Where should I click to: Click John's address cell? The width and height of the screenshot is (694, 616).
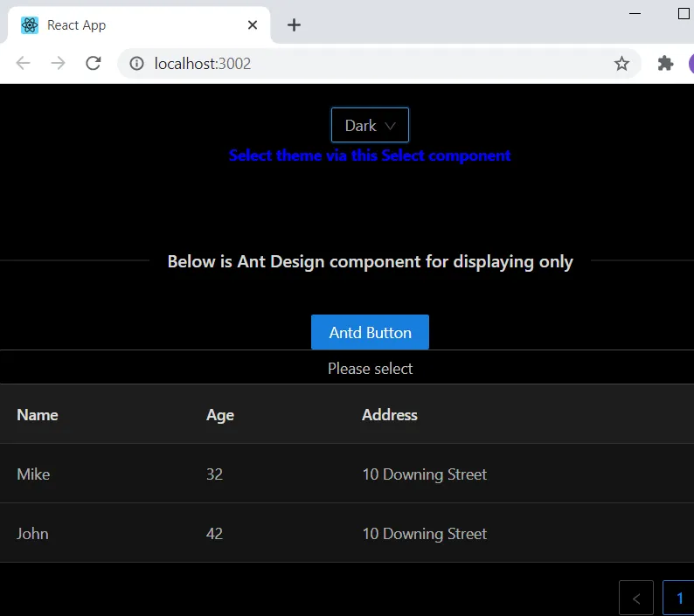424,534
